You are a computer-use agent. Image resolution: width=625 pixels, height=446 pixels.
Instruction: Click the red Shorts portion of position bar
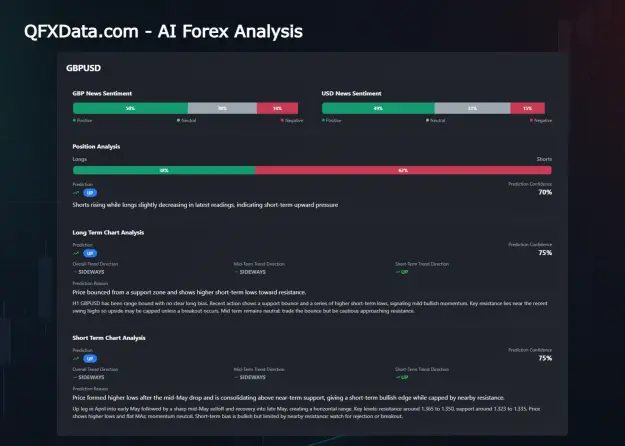point(403,171)
